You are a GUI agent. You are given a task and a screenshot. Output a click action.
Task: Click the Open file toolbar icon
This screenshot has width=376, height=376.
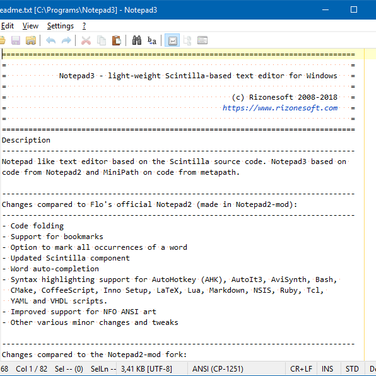tap(2, 41)
